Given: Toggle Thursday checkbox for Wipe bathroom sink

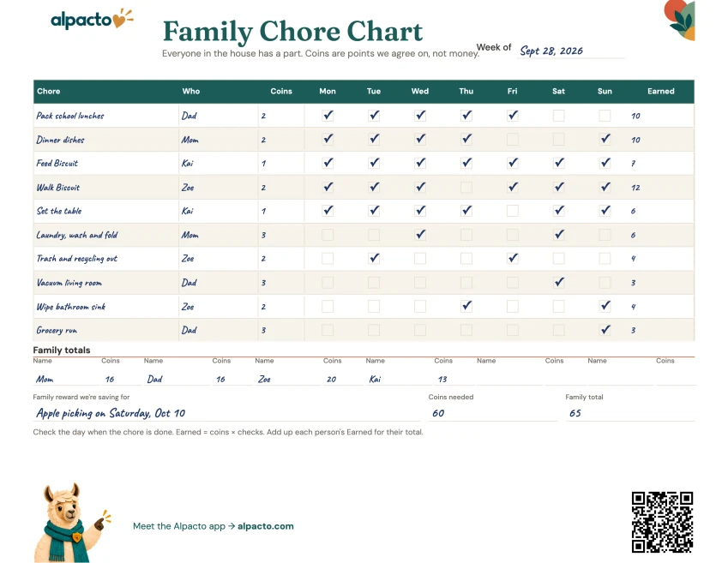Looking at the screenshot, I should pyautogui.click(x=466, y=306).
